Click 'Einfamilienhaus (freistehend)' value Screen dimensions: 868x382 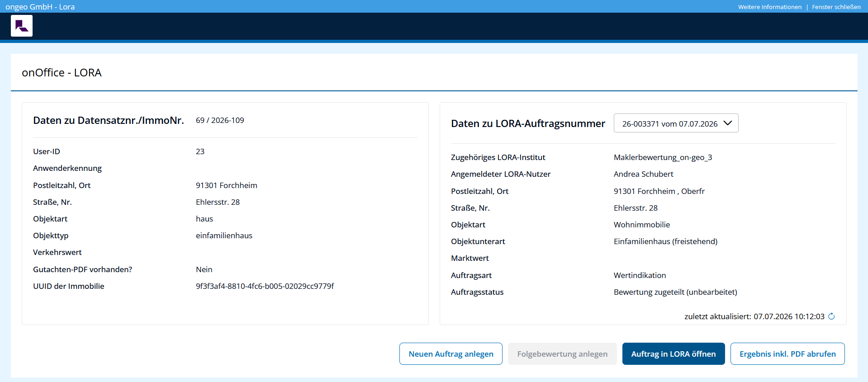pos(665,241)
